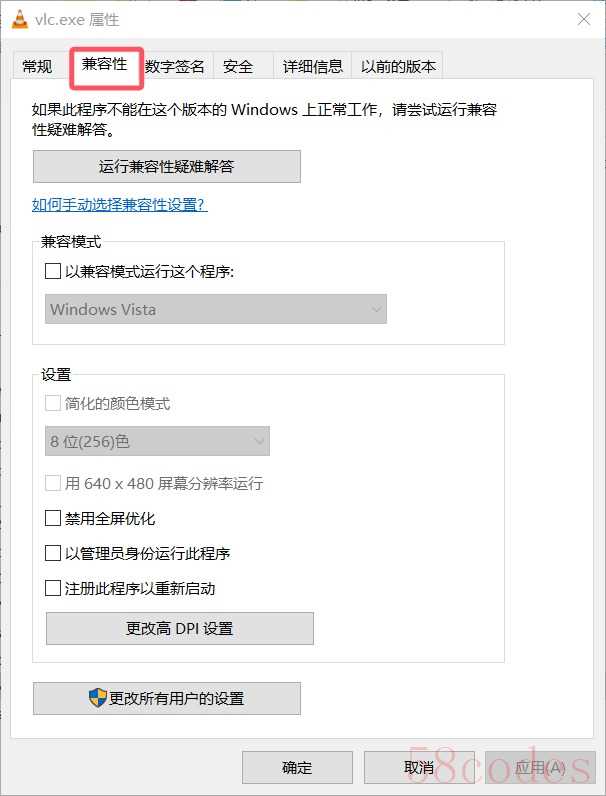
Task: Go to the 详细信息 tab
Action: click(313, 67)
